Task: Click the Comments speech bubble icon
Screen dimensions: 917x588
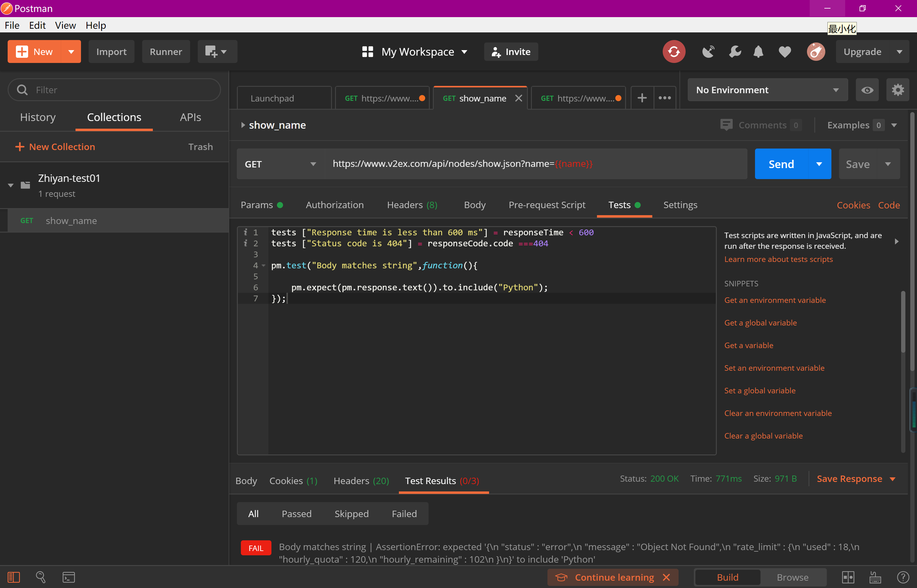Action: tap(726, 125)
